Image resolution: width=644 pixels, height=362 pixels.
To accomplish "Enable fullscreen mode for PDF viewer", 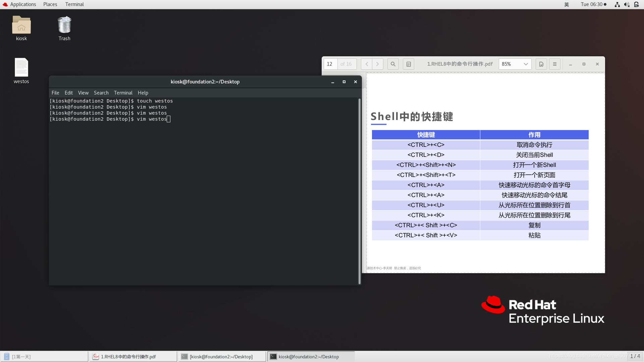I will coord(583,64).
